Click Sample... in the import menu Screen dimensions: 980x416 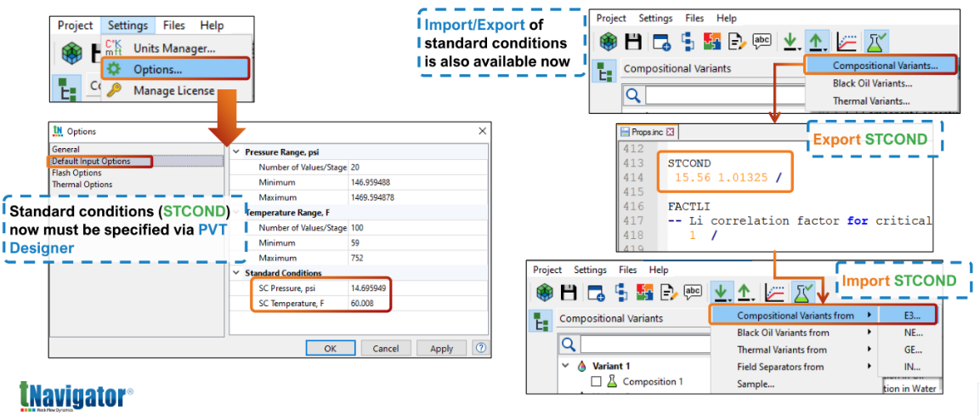[x=756, y=384]
